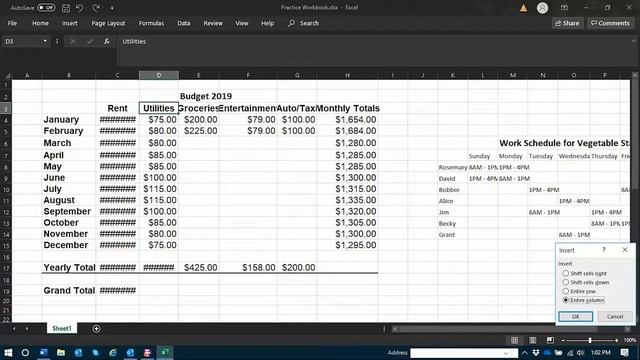This screenshot has height=360, width=640.
Task: Switch to Page Layout view icon
Action: coord(533,340)
